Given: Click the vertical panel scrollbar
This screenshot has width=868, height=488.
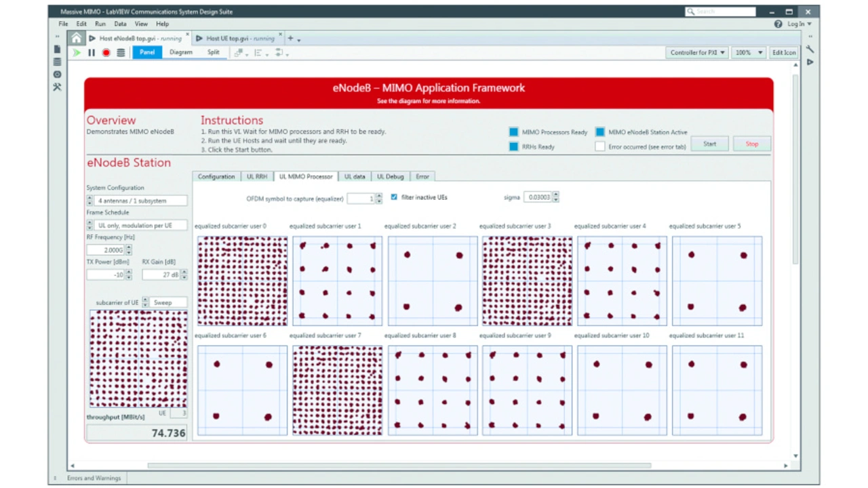Looking at the screenshot, I should (796, 168).
